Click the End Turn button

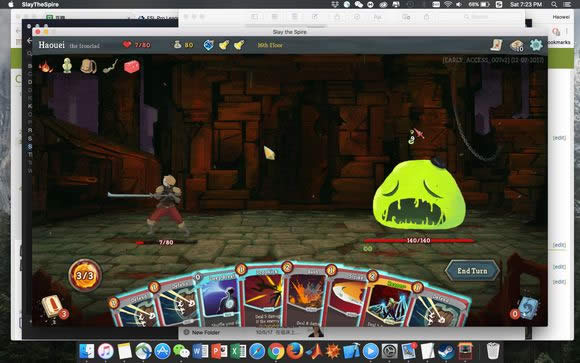(x=472, y=271)
